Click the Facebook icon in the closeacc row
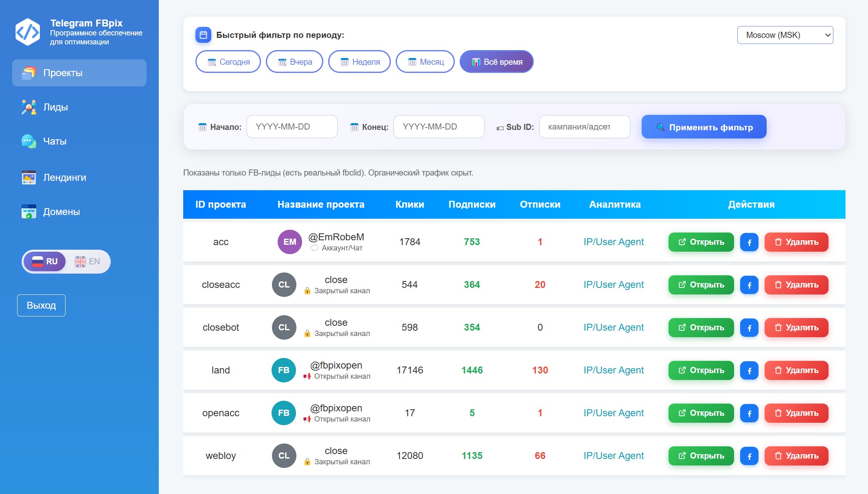 click(749, 285)
